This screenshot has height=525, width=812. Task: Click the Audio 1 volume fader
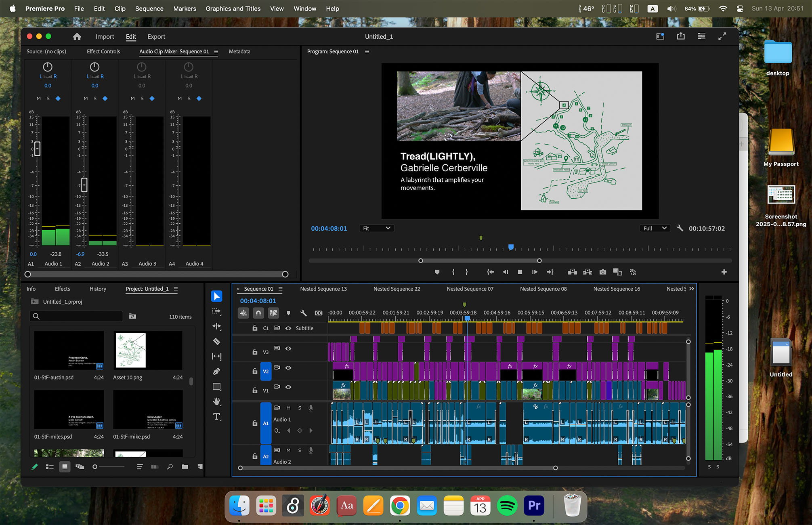(37, 149)
